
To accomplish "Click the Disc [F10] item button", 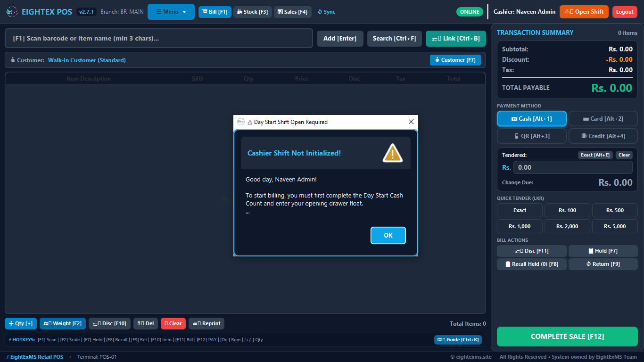I will [109, 323].
